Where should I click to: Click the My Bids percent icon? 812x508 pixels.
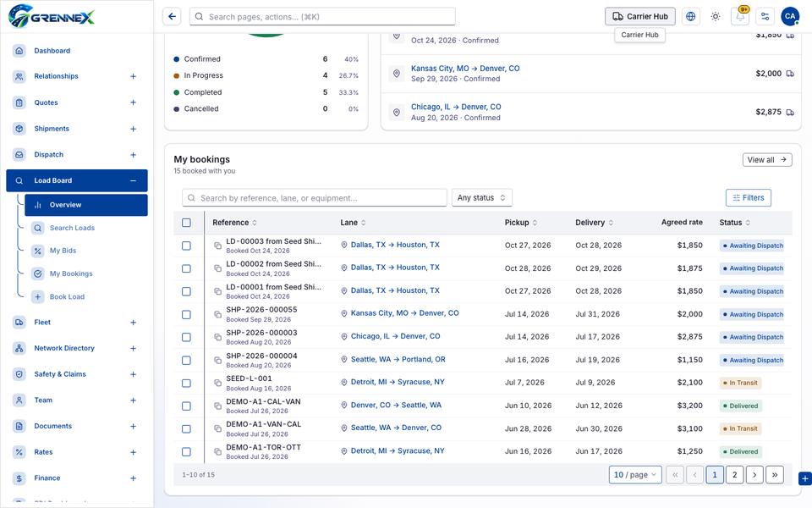(38, 251)
